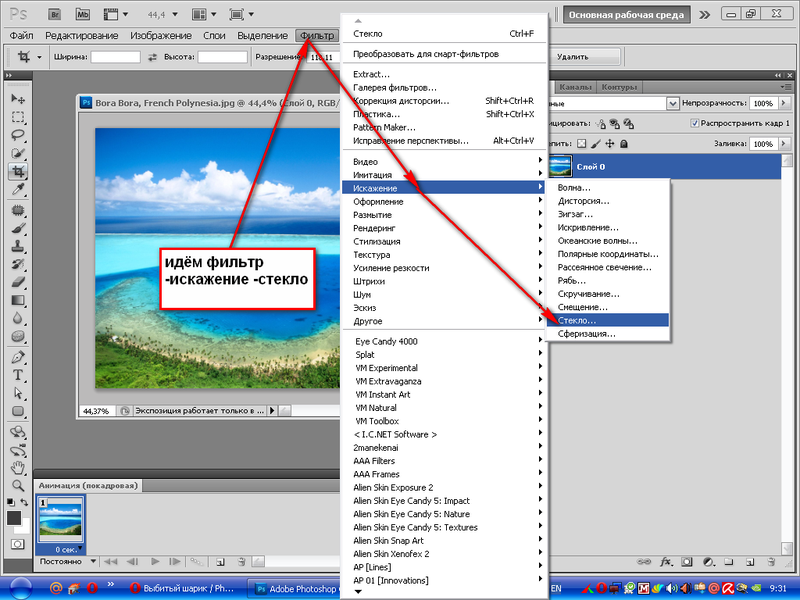Select the Eraser tool

pyautogui.click(x=18, y=282)
